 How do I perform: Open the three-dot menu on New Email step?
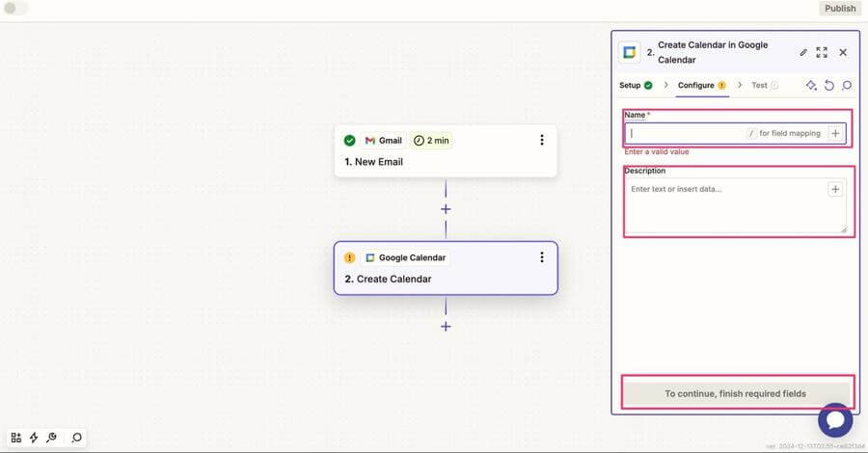(541, 140)
